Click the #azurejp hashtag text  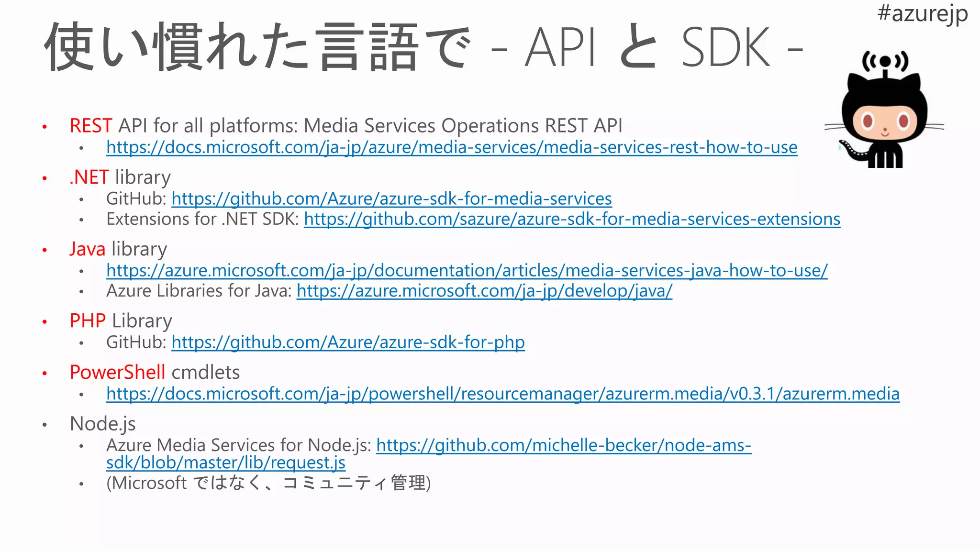point(922,13)
